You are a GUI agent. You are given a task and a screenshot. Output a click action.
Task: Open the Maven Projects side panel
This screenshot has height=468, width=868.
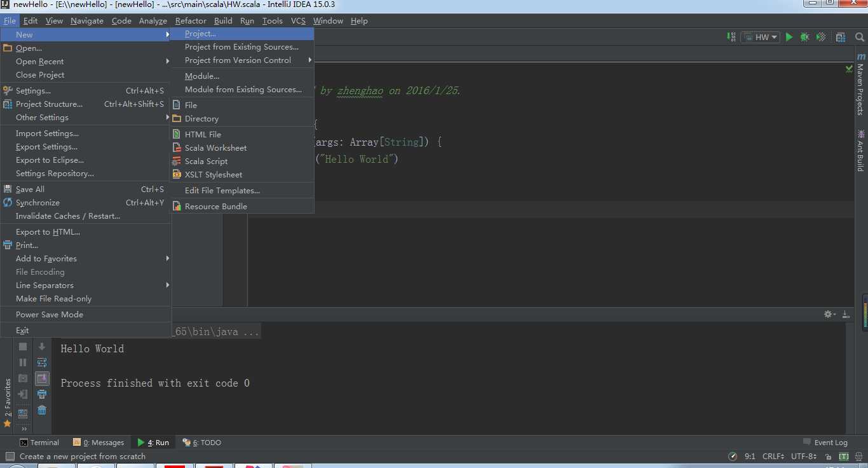(x=860, y=85)
